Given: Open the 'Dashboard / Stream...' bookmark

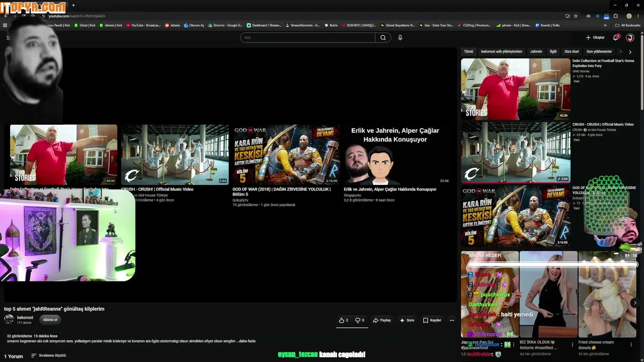Looking at the screenshot, I should pyautogui.click(x=264, y=25).
